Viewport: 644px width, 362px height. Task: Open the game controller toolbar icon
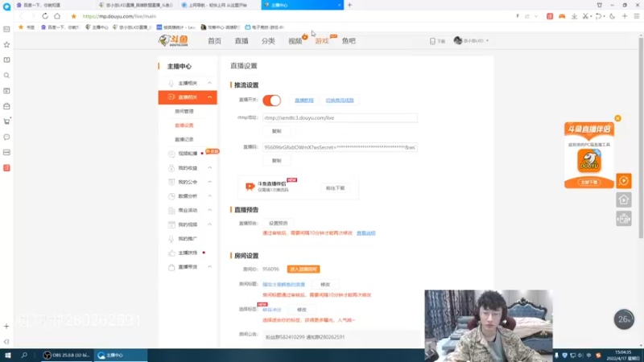562,16
